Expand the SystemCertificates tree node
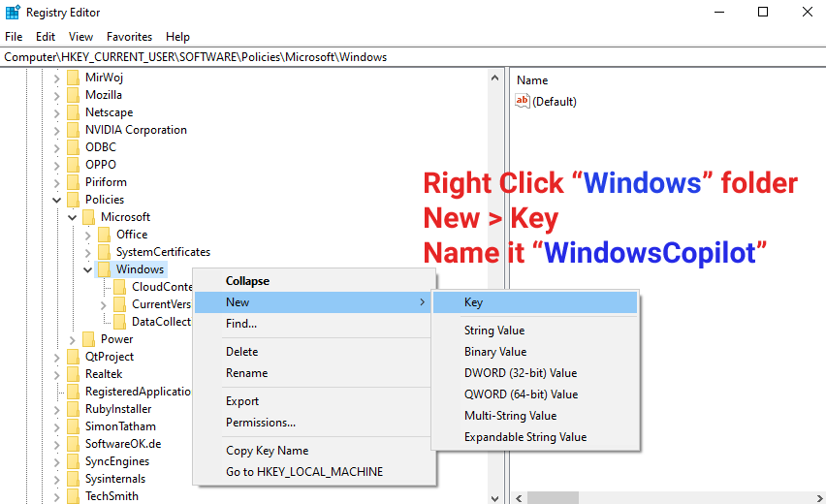 pyautogui.click(x=88, y=252)
